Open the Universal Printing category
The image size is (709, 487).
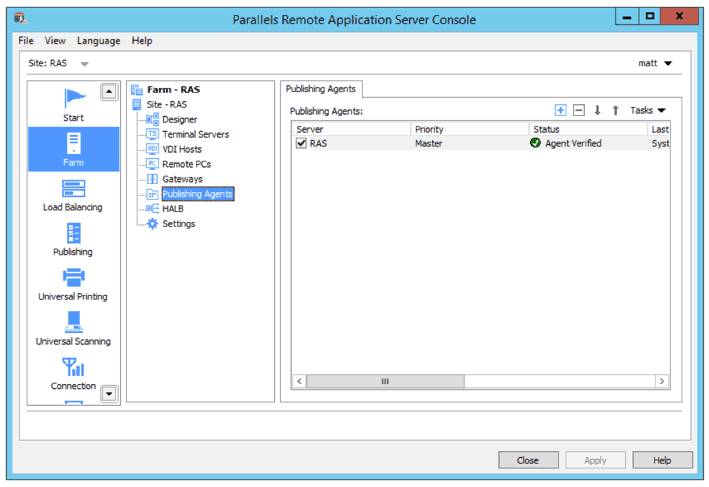pyautogui.click(x=73, y=284)
